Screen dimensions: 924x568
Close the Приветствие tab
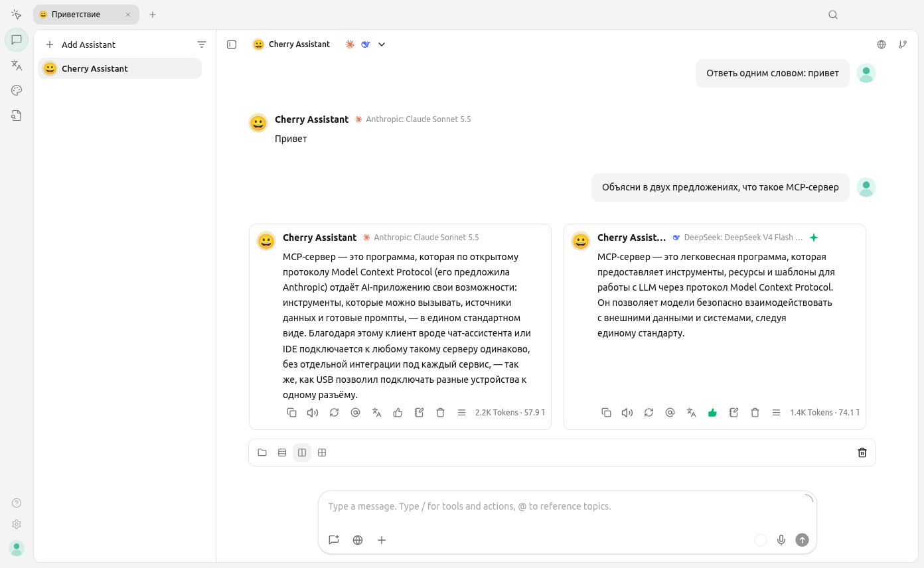pyautogui.click(x=128, y=15)
